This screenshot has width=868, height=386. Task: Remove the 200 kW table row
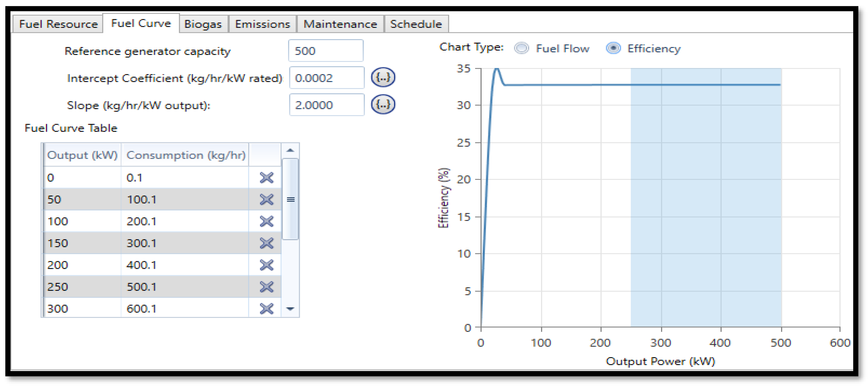(267, 265)
